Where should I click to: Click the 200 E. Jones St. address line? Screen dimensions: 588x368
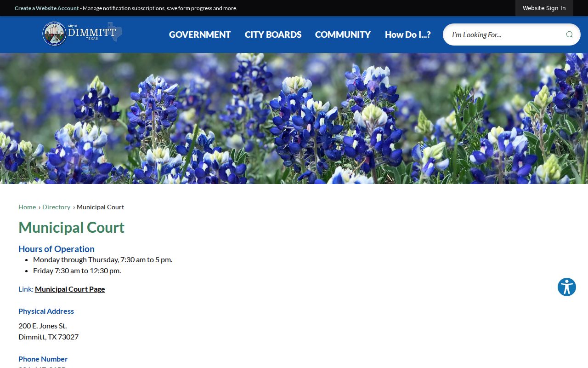(x=43, y=326)
